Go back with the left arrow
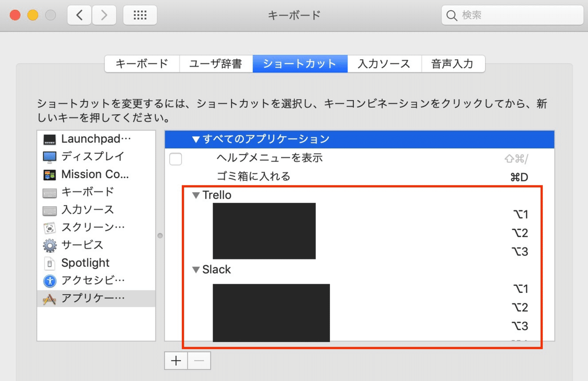Viewport: 588px width, 381px height. (x=79, y=15)
